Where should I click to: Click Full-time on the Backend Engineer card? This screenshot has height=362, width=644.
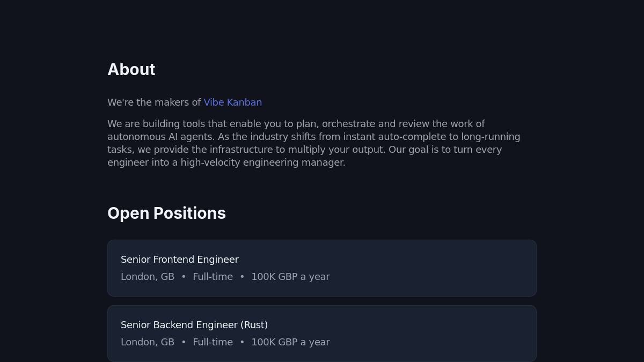(x=213, y=342)
